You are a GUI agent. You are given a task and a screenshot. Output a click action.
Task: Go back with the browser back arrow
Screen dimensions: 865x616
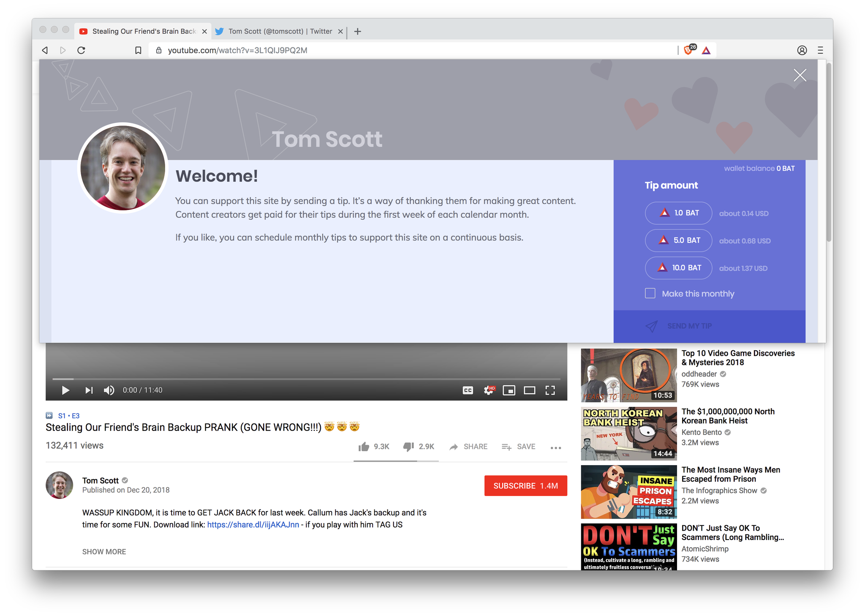pyautogui.click(x=45, y=50)
